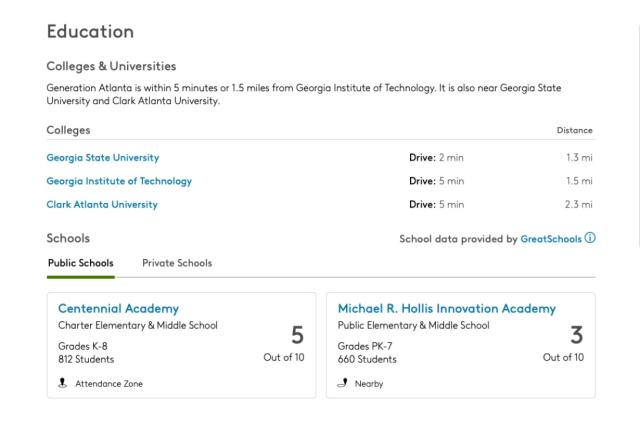The height and width of the screenshot is (426, 640).
Task: Click the Nearby icon on Hollis card
Action: click(343, 383)
